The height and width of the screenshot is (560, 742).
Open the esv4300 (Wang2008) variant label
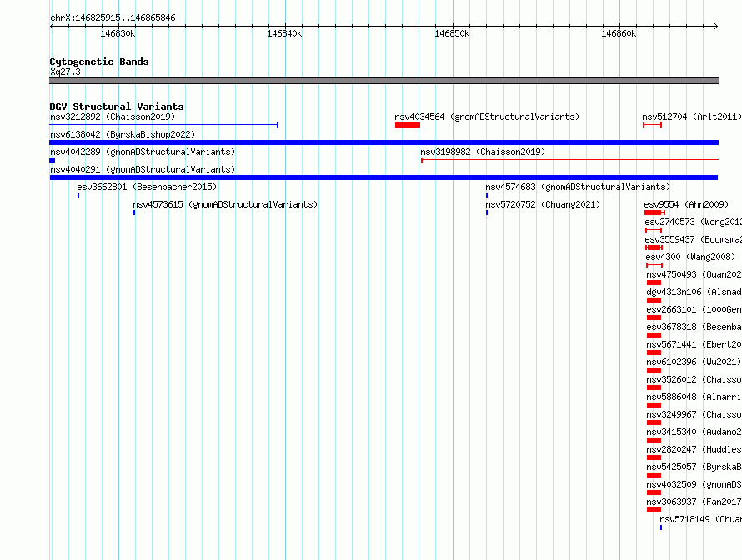point(690,257)
